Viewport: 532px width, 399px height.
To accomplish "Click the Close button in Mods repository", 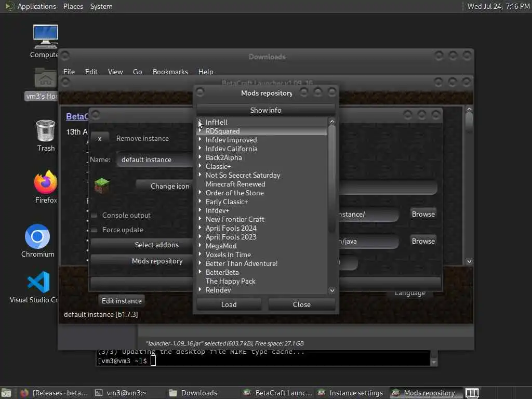I will pos(301,304).
